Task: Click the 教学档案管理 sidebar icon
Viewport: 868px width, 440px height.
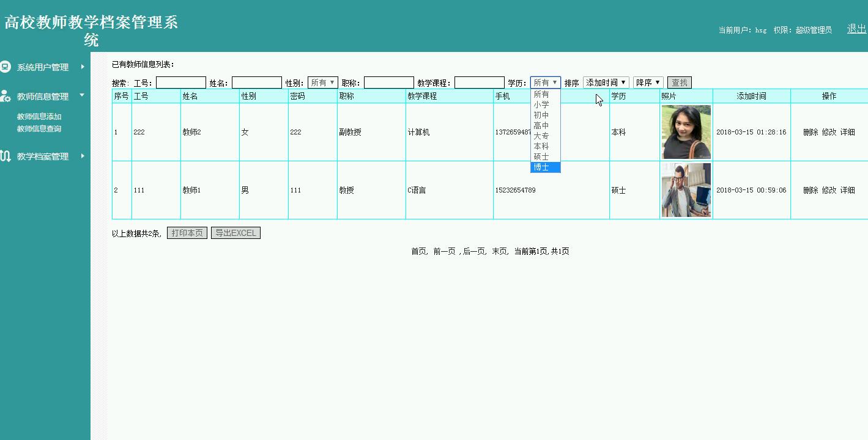Action: (5, 156)
